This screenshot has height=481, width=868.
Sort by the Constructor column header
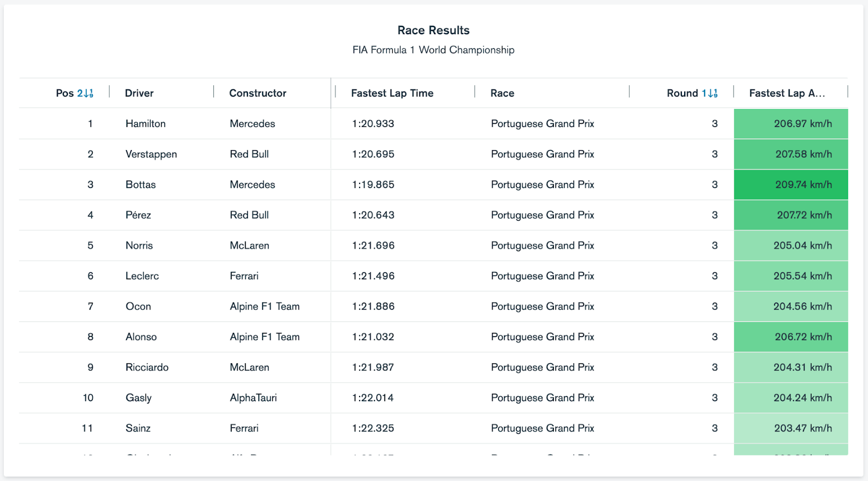(258, 93)
